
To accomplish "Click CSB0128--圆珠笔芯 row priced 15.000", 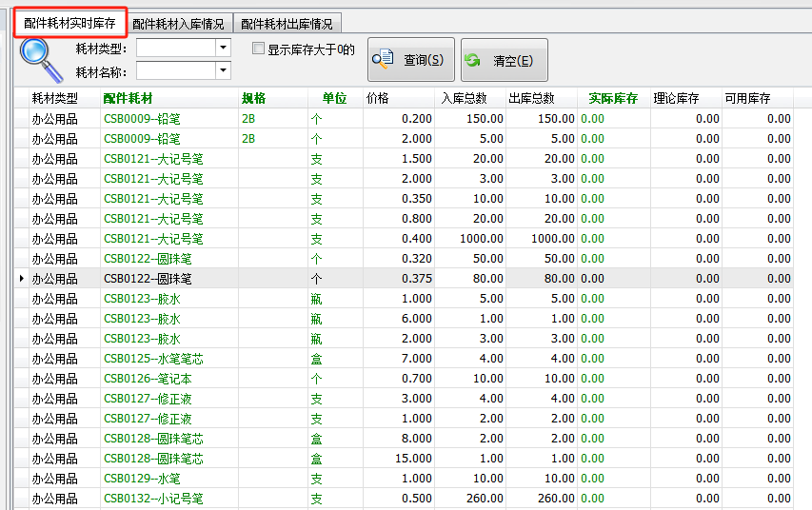I will point(404,459).
